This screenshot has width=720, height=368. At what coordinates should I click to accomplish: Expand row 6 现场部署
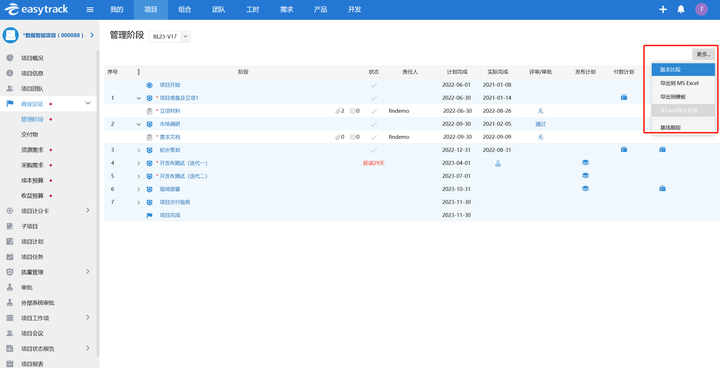[x=139, y=189]
